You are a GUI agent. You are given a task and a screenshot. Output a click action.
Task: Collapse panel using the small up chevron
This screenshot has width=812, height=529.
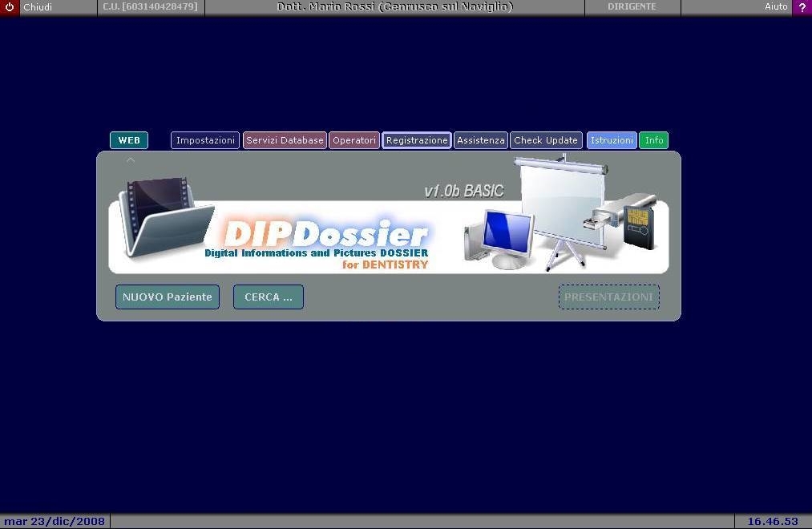[131, 160]
